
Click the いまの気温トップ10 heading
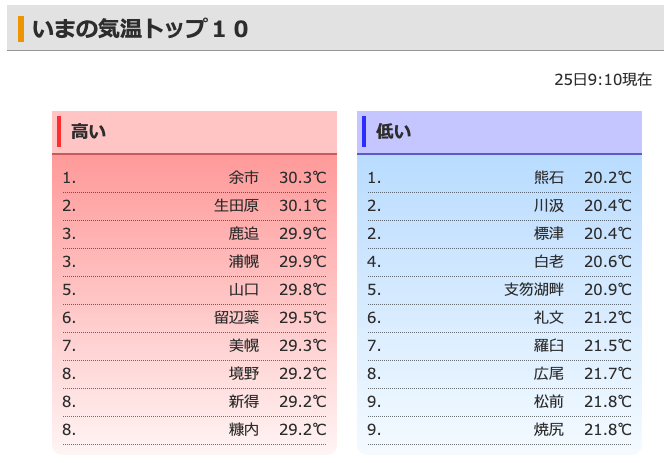click(140, 29)
